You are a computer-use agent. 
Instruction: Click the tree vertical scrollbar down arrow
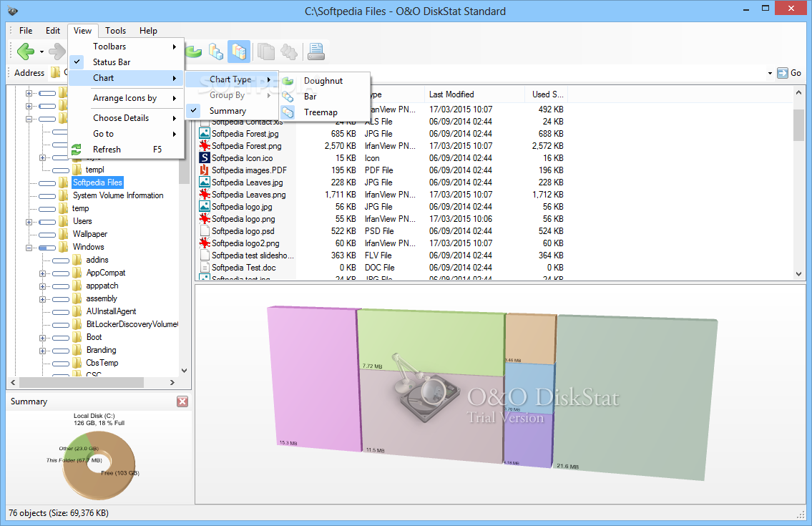tap(184, 371)
